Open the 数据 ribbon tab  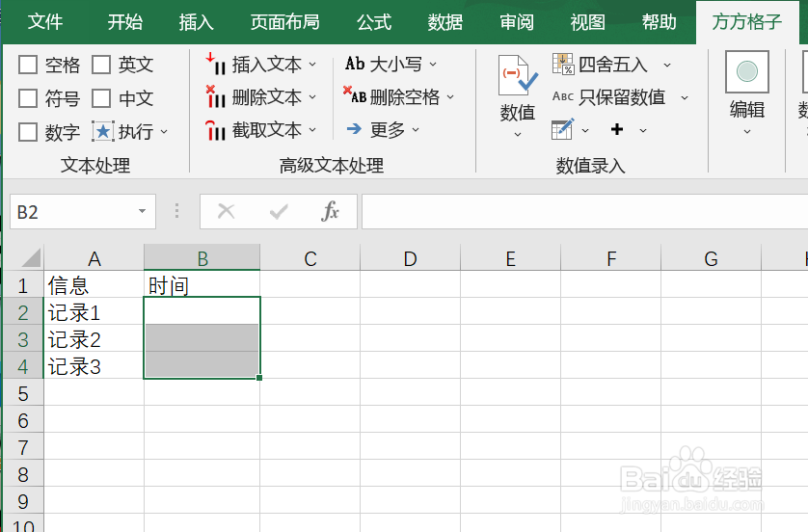point(445,22)
